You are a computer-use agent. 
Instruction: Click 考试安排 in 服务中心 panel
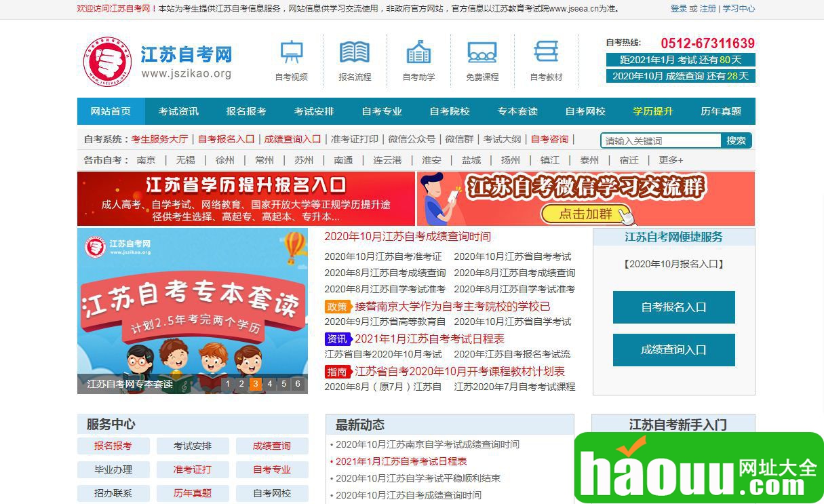click(193, 446)
